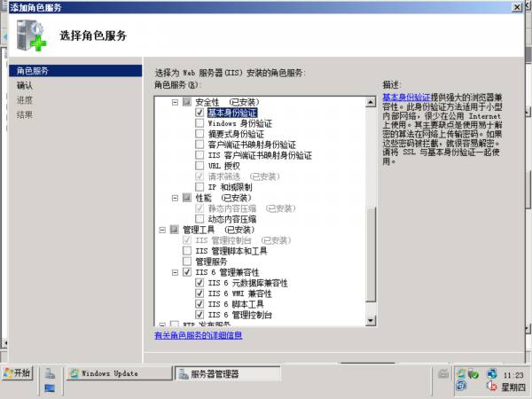Collapse the IIS 6 管理兼容性 node

(x=175, y=272)
